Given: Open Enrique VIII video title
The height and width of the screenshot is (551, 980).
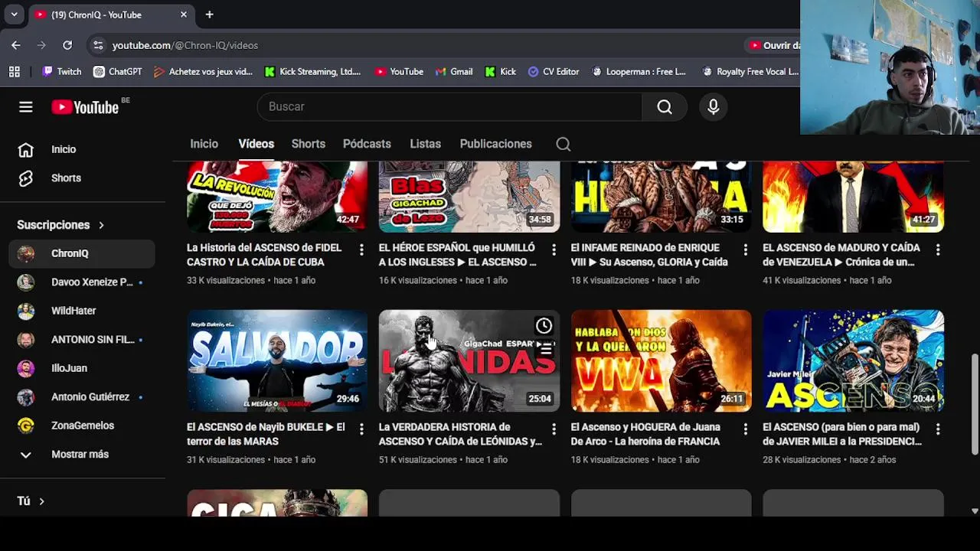Looking at the screenshot, I should pos(649,255).
